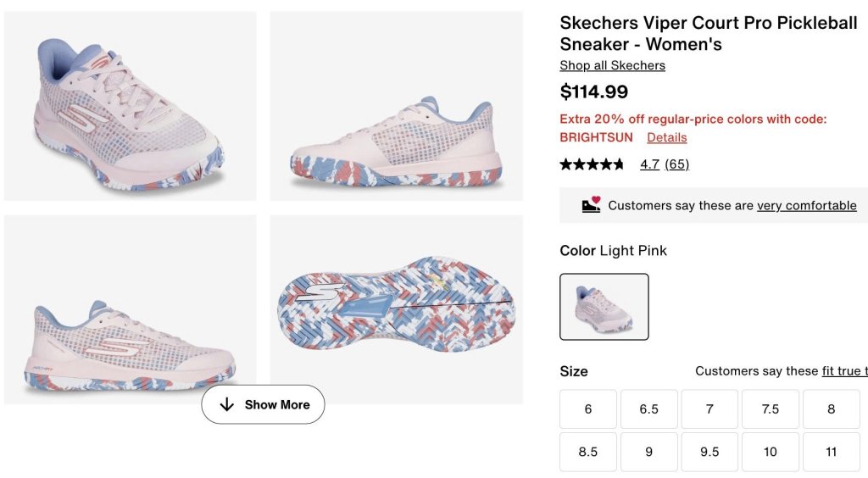Choose size 6
Viewport: 868px width, 478px height.
click(588, 409)
